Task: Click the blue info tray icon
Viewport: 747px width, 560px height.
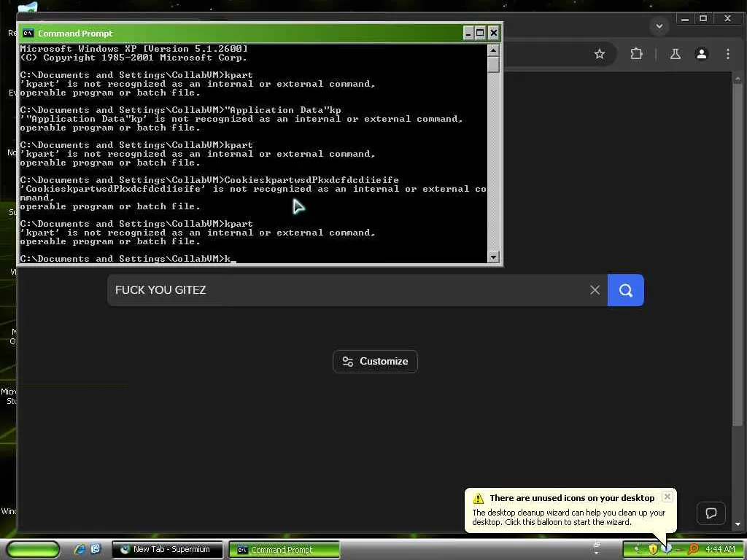Action: (x=666, y=549)
